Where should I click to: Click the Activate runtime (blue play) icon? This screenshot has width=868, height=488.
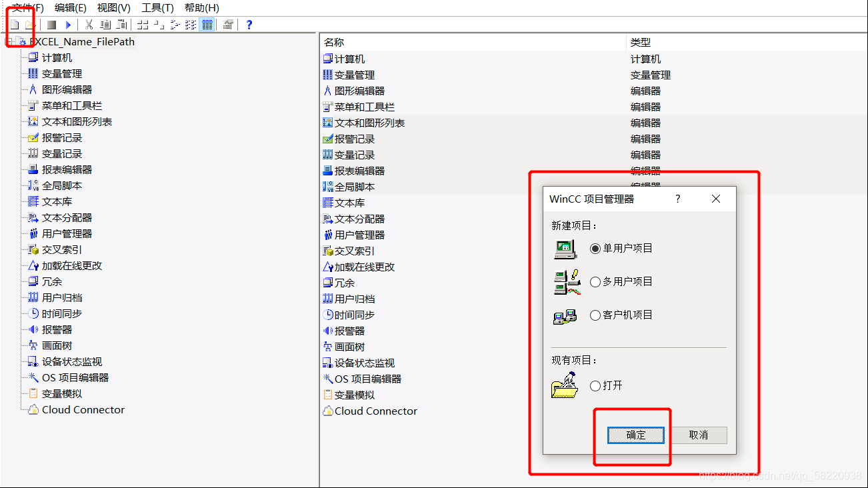[68, 25]
